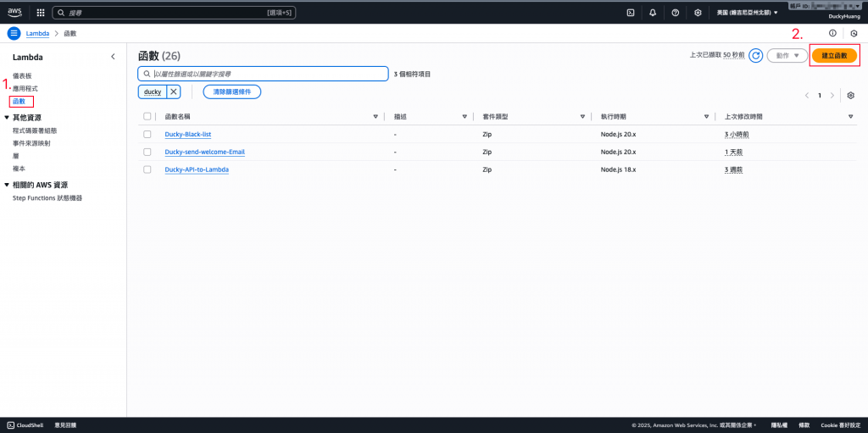Go to next page arrow
868x433 pixels.
(x=832, y=95)
